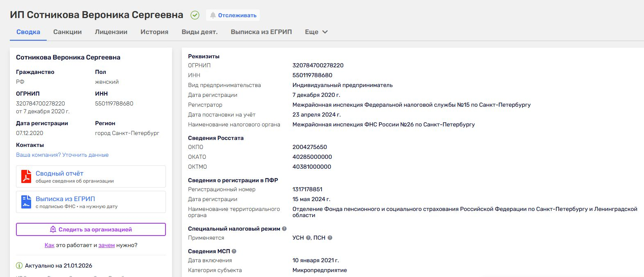The image size is (644, 277).
Task: Click the date 23 апреля 2024 г.
Action: [317, 114]
